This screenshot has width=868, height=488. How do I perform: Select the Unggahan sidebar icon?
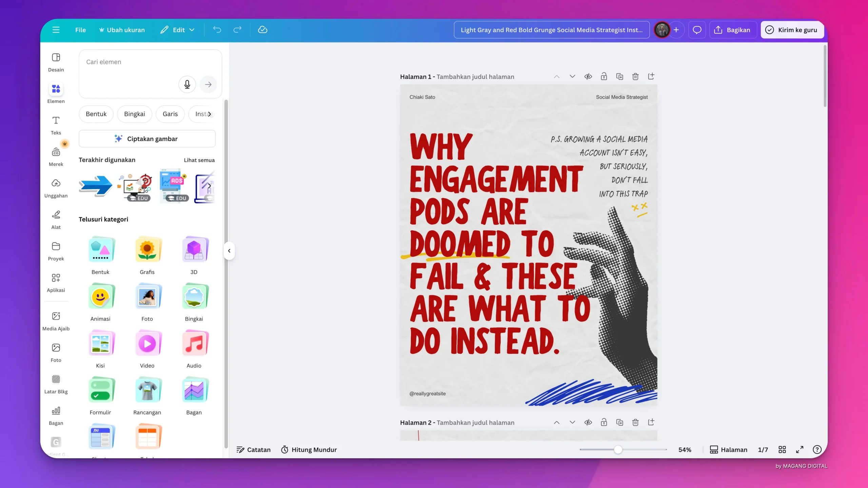pos(56,187)
